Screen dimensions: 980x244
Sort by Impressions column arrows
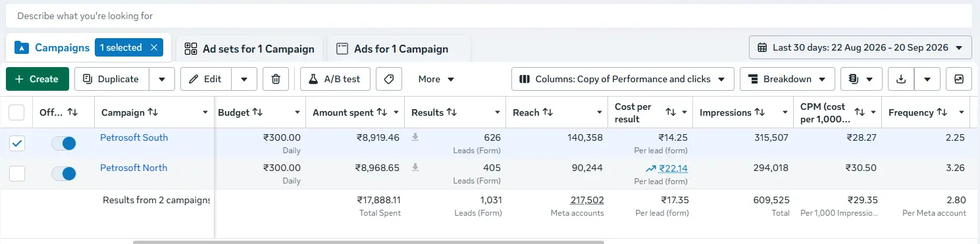tap(760, 112)
